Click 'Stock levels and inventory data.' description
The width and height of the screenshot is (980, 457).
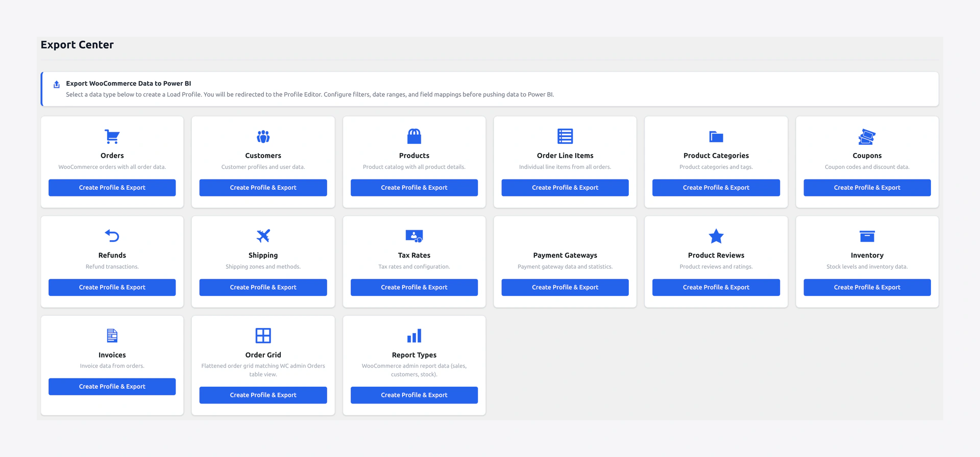[x=867, y=267]
